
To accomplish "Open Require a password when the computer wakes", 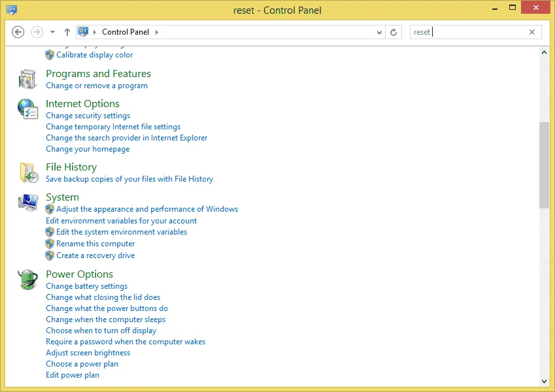I will (126, 342).
